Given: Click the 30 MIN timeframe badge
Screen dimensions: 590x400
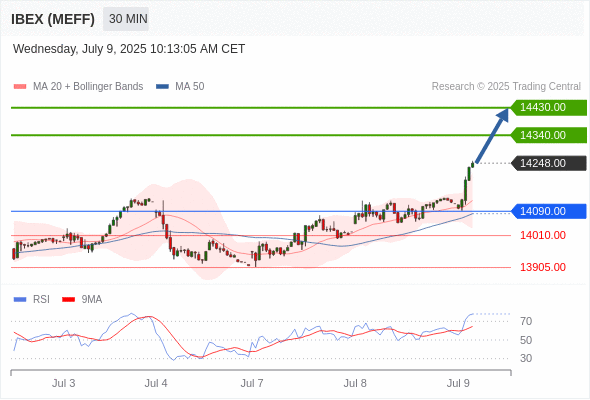Looking at the screenshot, I should coord(126,19).
